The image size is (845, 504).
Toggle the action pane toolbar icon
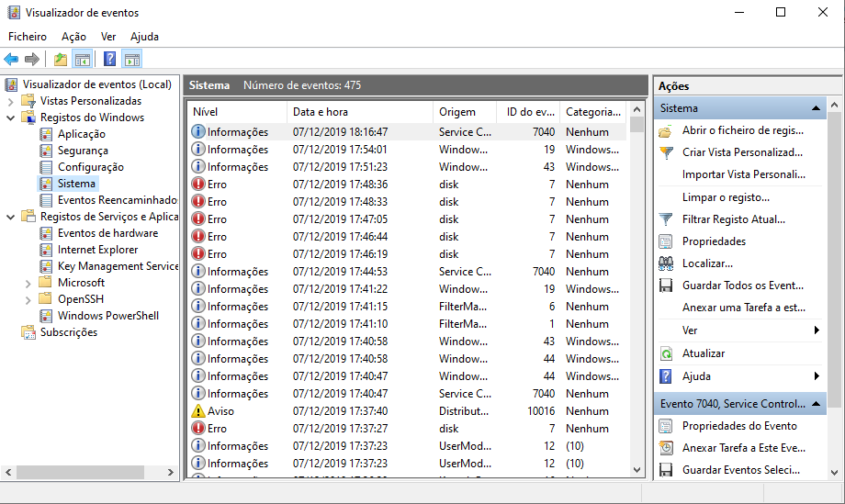(132, 60)
